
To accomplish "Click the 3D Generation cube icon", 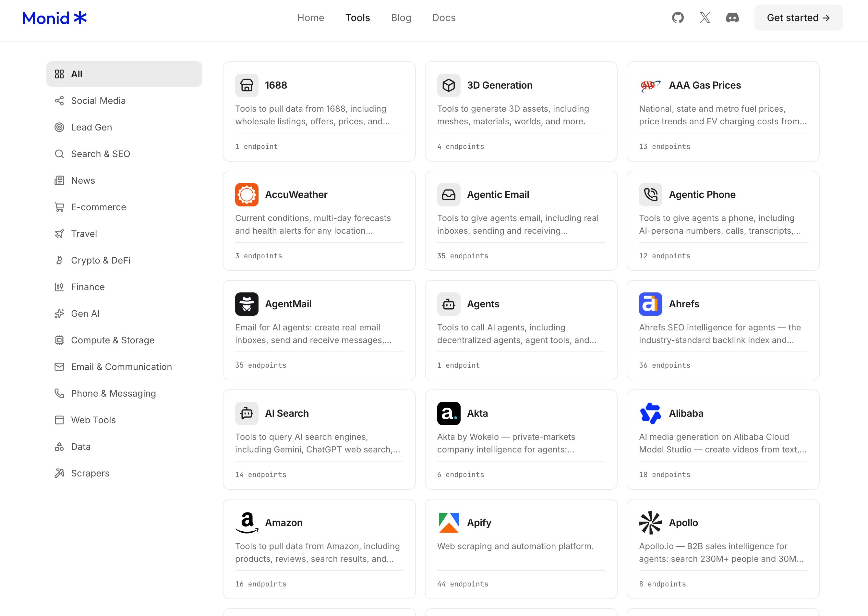I will [449, 85].
